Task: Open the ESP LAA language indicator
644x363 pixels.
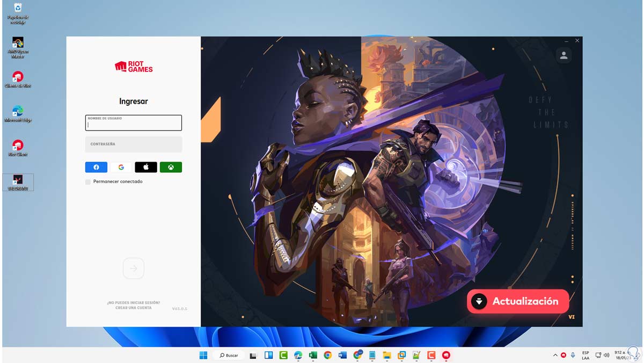Action: pyautogui.click(x=586, y=355)
